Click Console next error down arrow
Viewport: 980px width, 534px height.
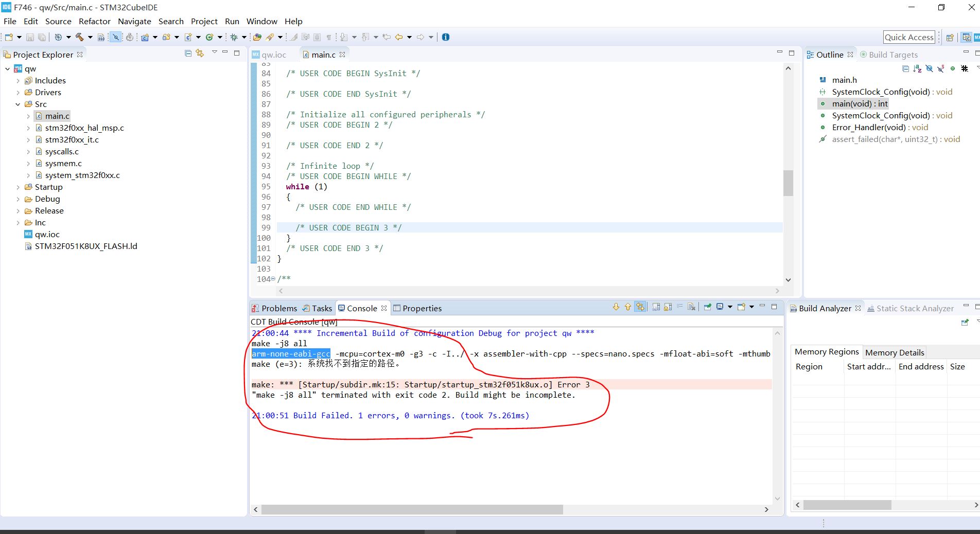pyautogui.click(x=616, y=307)
